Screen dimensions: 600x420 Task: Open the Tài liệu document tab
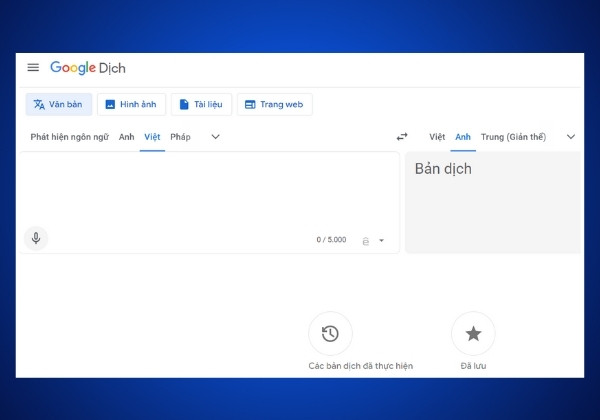(201, 104)
